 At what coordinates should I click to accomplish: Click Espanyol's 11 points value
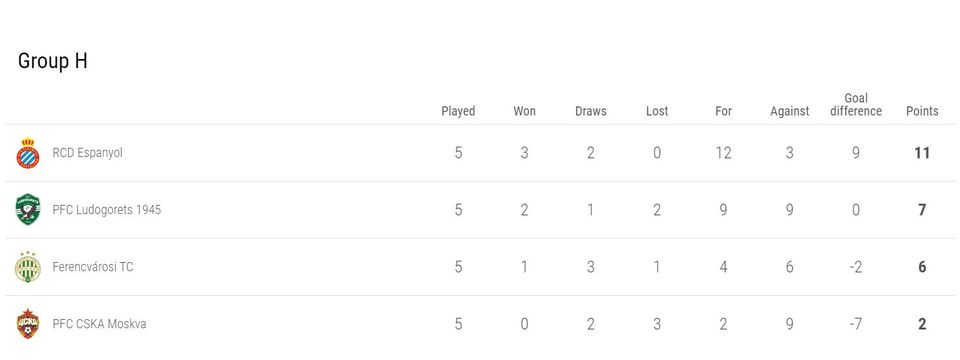pos(922,153)
